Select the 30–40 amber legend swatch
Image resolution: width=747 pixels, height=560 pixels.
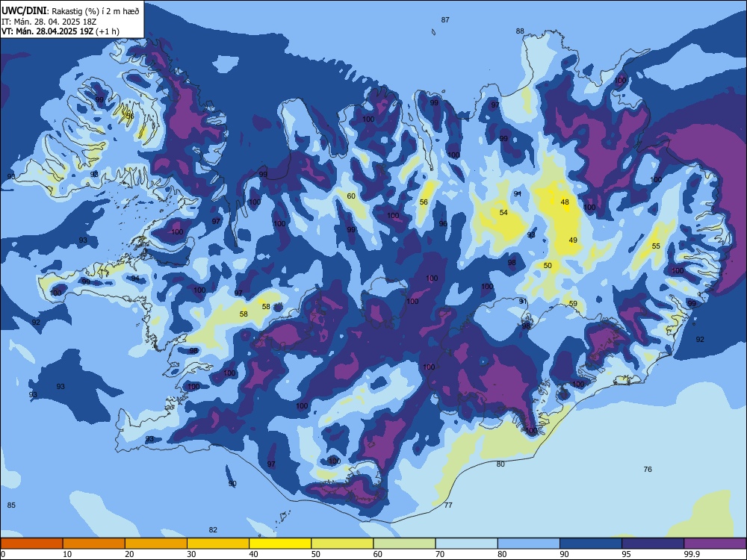point(217,544)
